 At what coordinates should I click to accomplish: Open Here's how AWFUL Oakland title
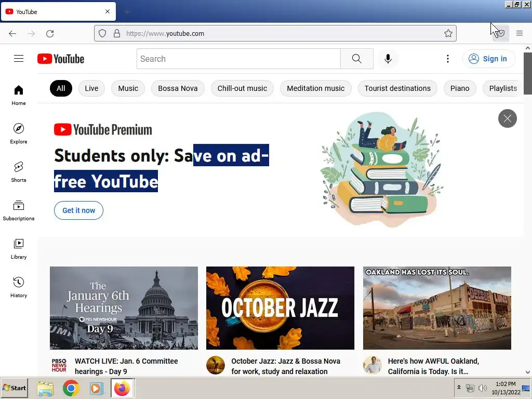pyautogui.click(x=433, y=366)
